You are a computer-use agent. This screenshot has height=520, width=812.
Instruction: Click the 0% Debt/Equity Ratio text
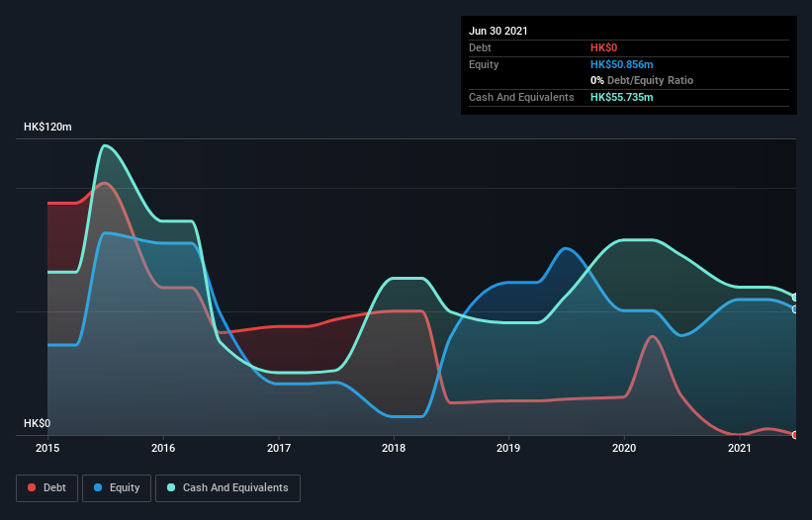point(642,80)
